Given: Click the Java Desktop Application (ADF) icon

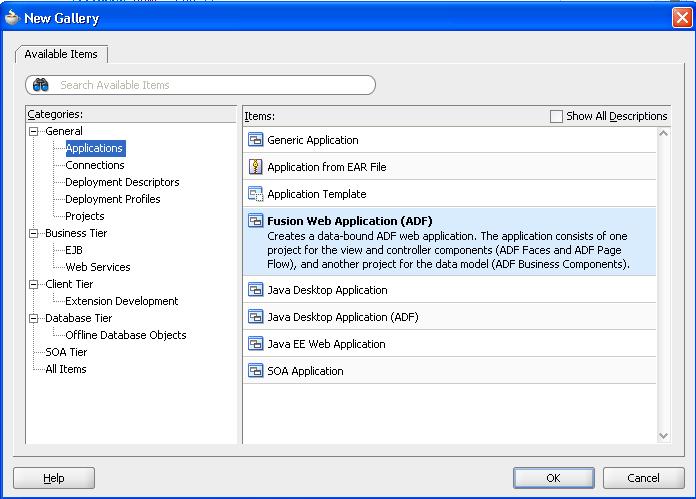Looking at the screenshot, I should pyautogui.click(x=255, y=317).
